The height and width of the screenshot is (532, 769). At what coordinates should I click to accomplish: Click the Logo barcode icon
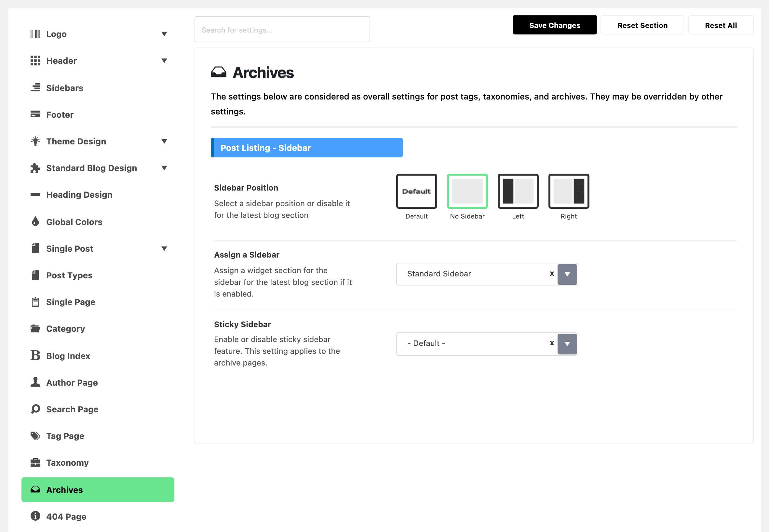(x=35, y=34)
